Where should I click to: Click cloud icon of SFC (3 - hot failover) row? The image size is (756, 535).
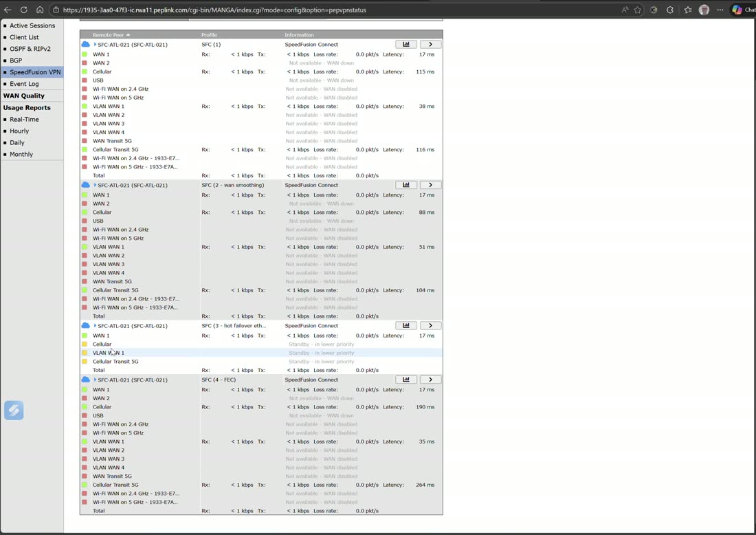click(86, 326)
